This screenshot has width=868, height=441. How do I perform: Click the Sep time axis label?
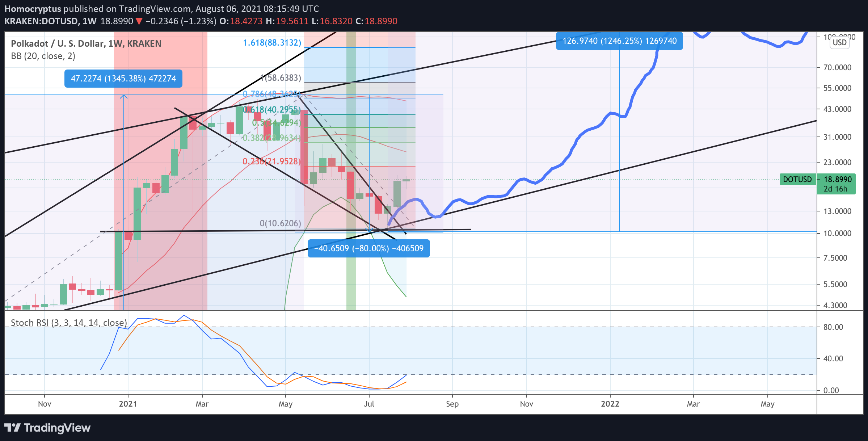pos(452,404)
